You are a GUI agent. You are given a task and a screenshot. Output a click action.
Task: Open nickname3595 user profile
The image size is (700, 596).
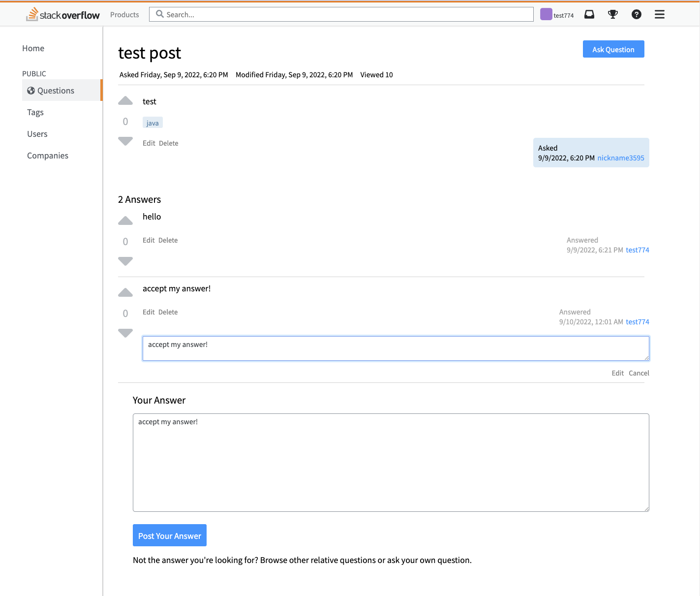pyautogui.click(x=621, y=158)
